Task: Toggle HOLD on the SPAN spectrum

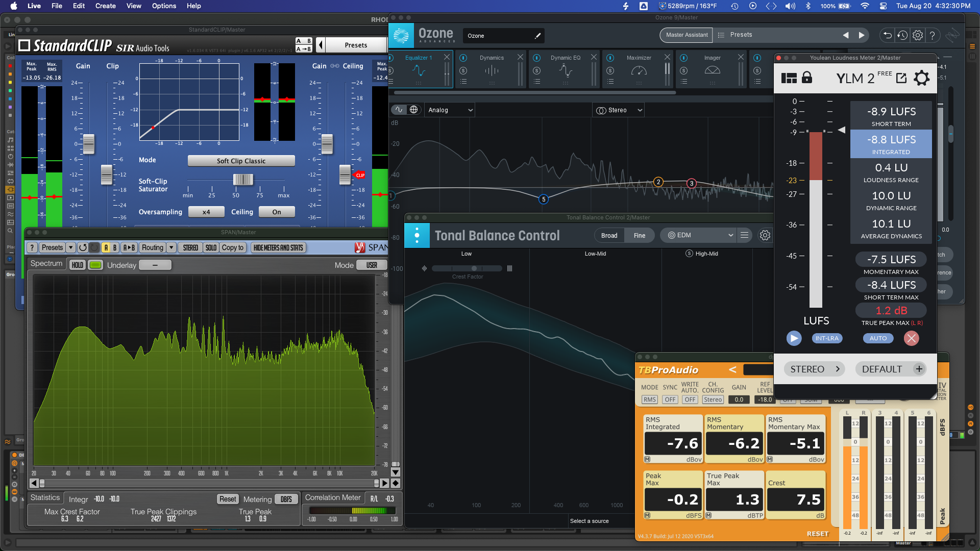Action: coord(77,264)
